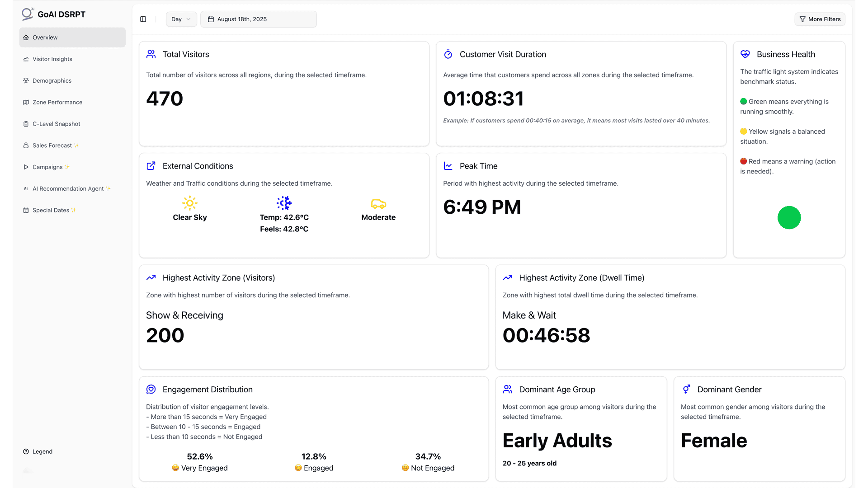
Task: Click the Moderate traffic car icon
Action: (x=378, y=203)
